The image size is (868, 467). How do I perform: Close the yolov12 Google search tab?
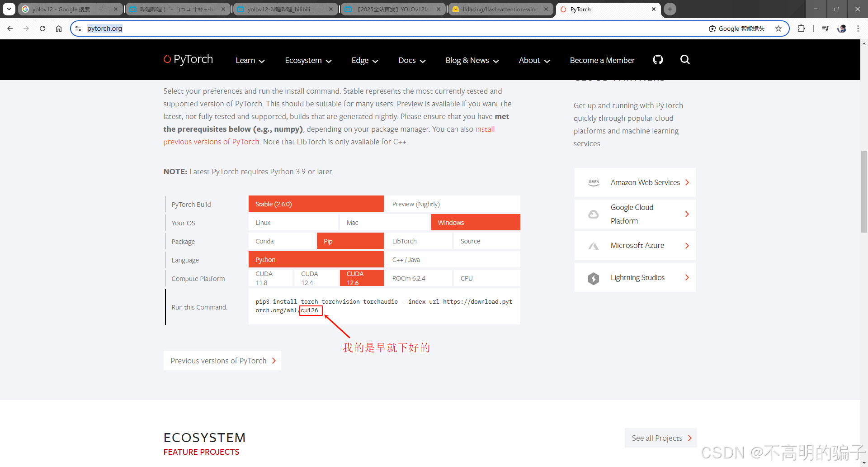(116, 9)
